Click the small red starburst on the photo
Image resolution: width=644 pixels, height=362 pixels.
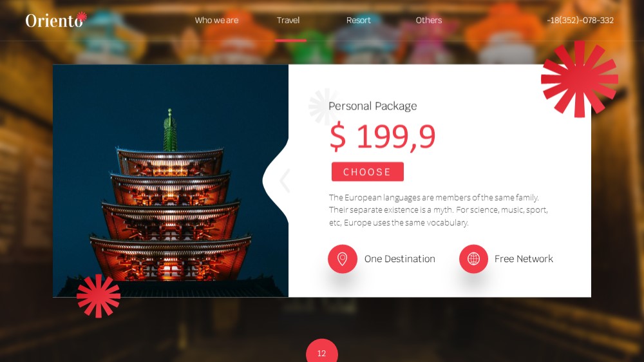99,296
